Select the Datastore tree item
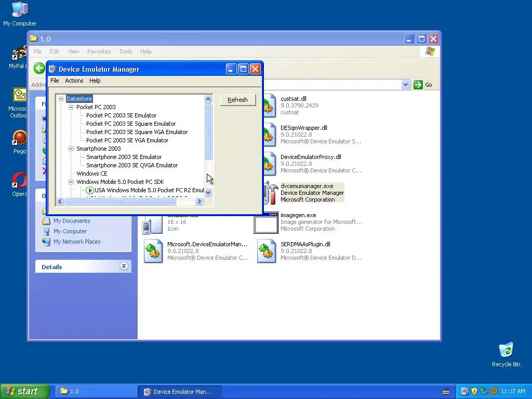The height and width of the screenshot is (399, 532). 79,99
